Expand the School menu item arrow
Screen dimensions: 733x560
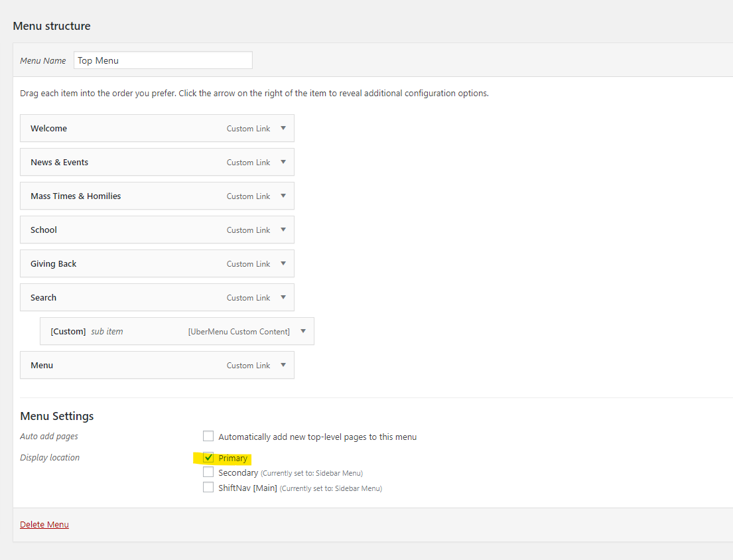click(x=283, y=230)
